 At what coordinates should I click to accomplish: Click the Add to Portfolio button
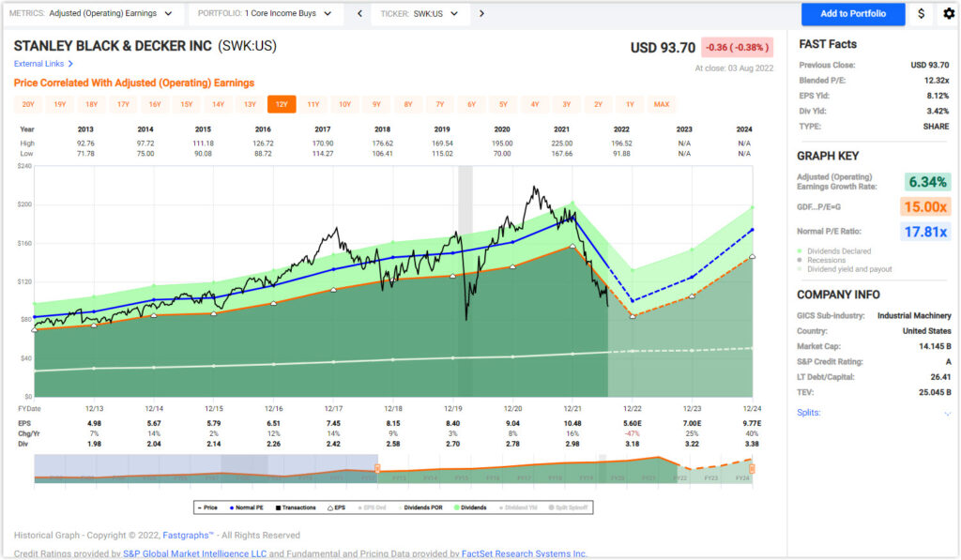tap(852, 13)
